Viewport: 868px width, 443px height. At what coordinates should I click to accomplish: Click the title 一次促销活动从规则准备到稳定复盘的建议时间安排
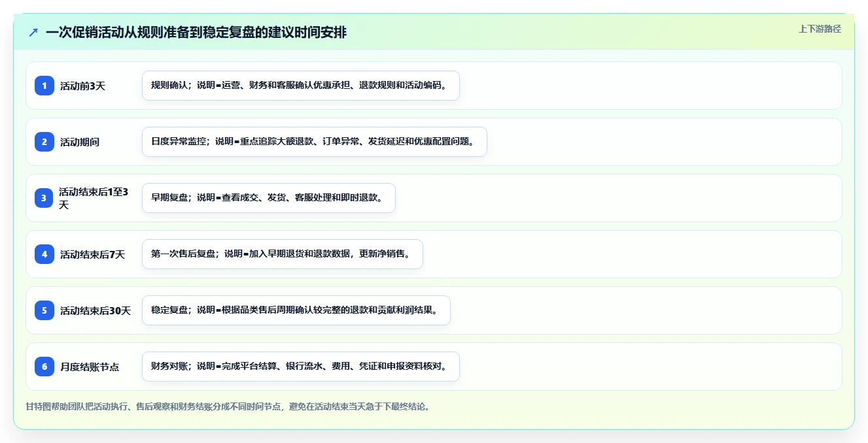(196, 32)
